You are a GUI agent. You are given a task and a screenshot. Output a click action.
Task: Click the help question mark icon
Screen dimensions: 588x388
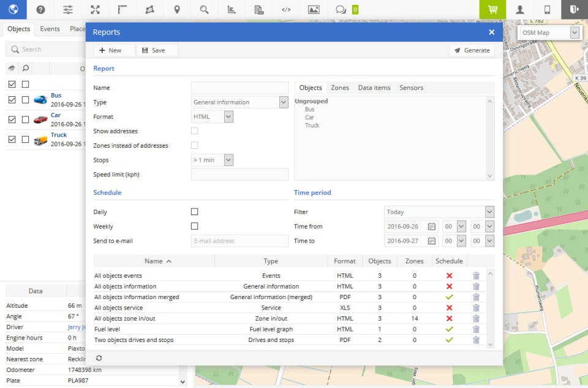40,10
